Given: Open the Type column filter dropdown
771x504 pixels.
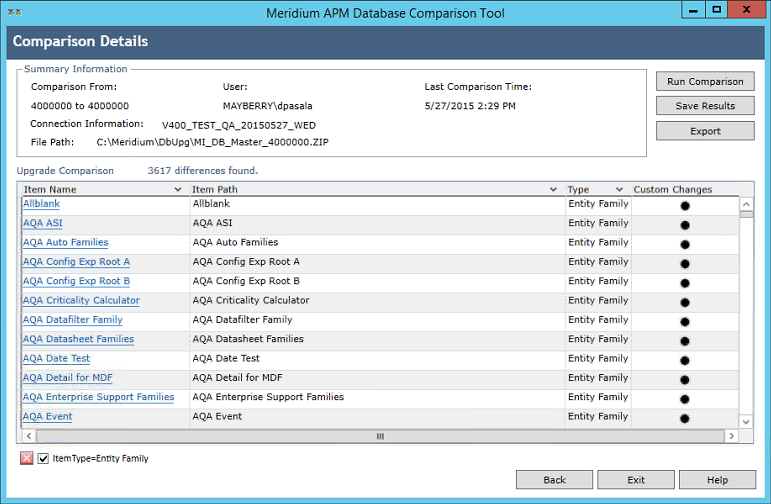Looking at the screenshot, I should [x=619, y=189].
